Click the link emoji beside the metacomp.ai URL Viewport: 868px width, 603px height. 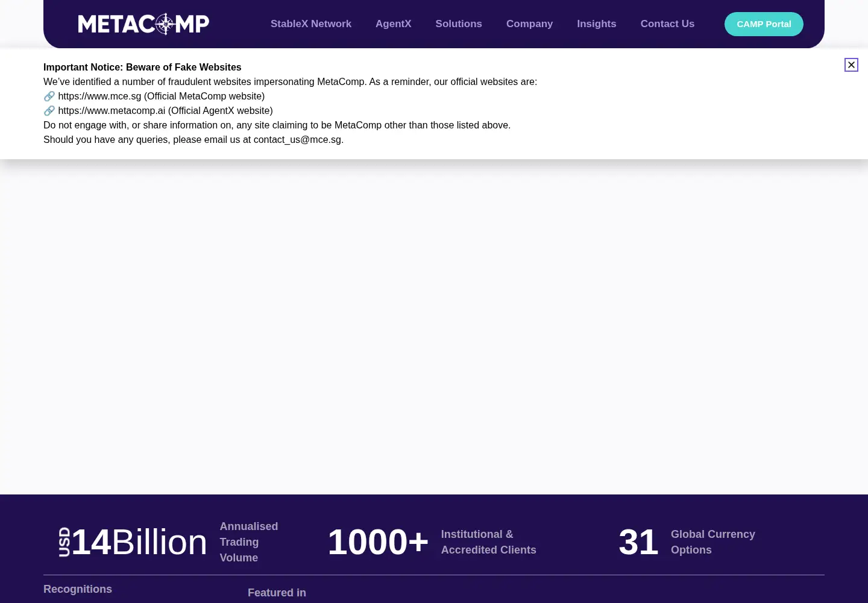click(x=49, y=111)
